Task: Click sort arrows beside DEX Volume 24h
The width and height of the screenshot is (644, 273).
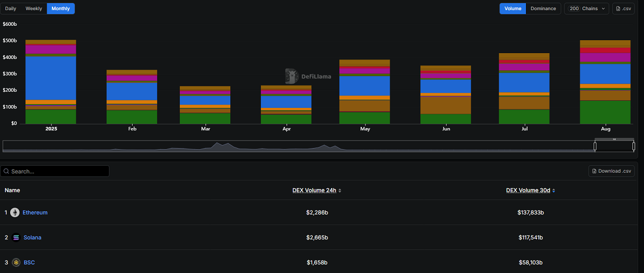Action: (x=340, y=190)
